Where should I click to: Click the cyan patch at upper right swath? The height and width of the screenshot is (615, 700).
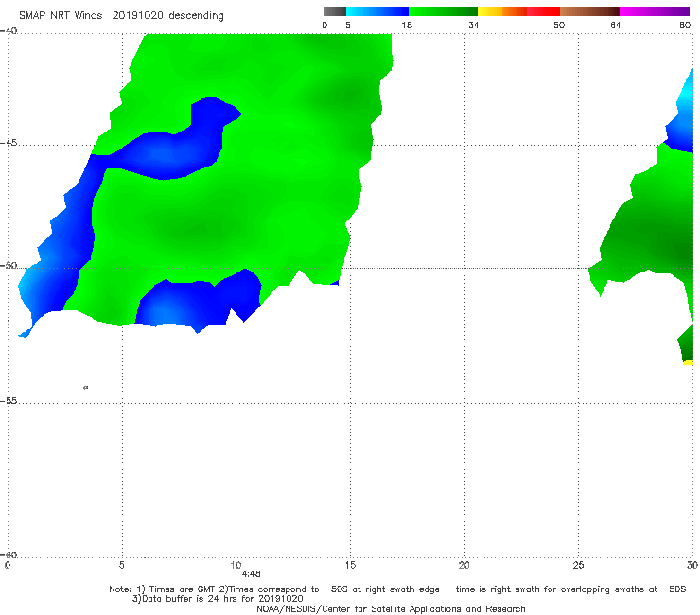coord(687,97)
